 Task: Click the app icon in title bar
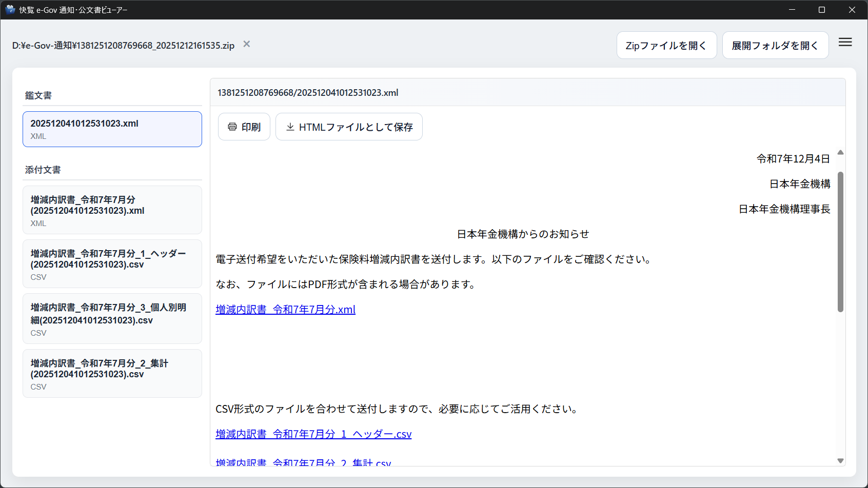(x=10, y=10)
